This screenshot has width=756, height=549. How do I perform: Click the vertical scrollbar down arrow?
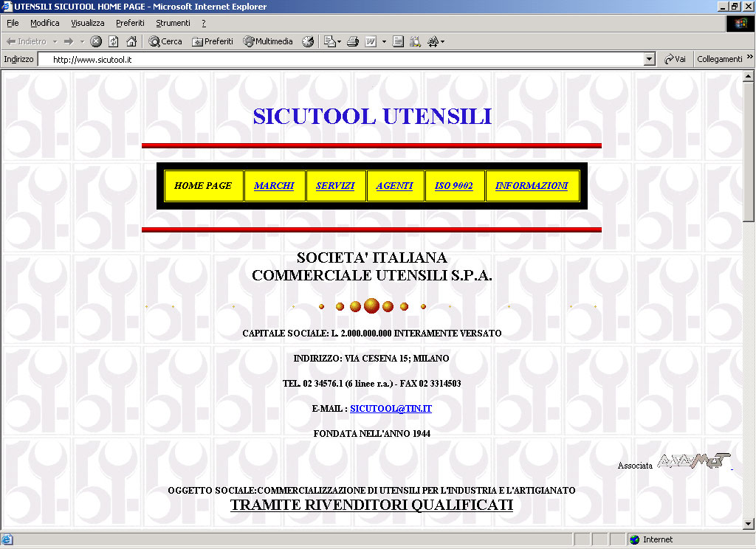(x=748, y=523)
